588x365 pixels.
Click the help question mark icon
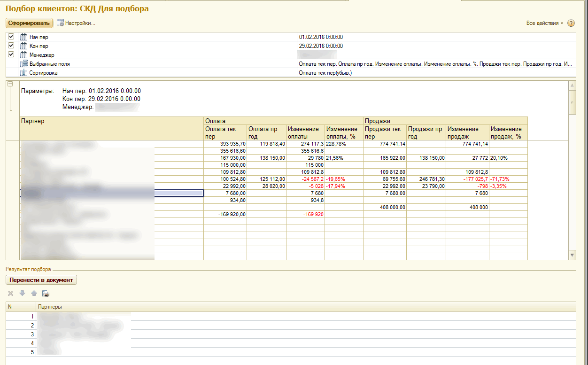[571, 23]
